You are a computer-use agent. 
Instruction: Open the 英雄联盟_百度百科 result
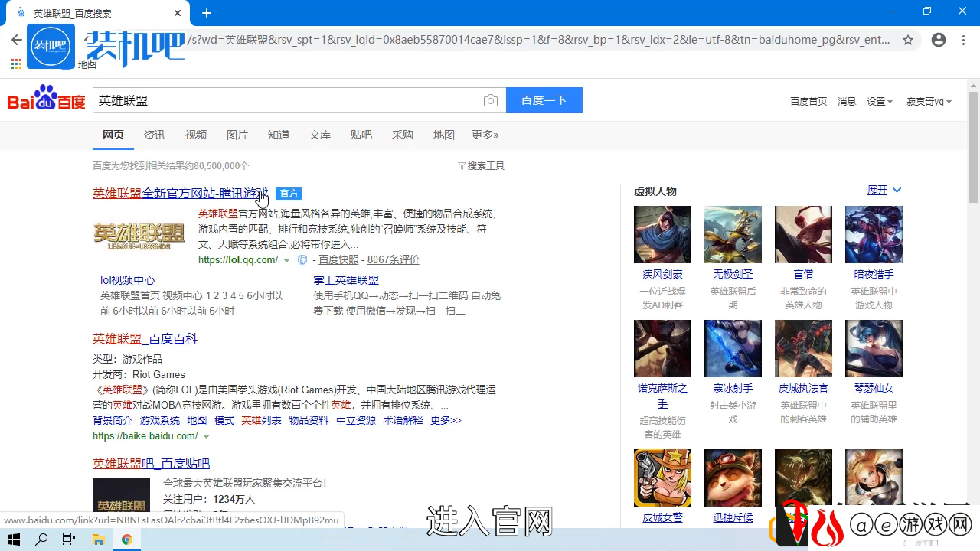click(145, 339)
